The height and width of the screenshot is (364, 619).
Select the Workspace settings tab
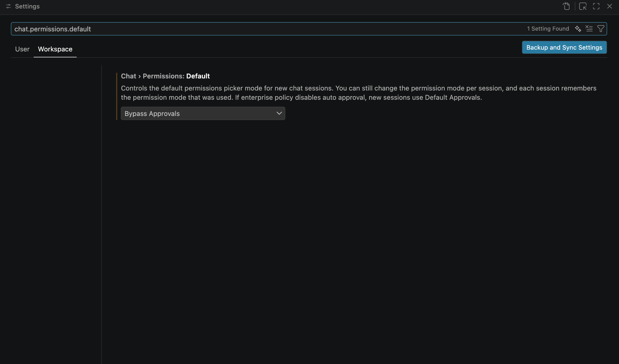[55, 49]
